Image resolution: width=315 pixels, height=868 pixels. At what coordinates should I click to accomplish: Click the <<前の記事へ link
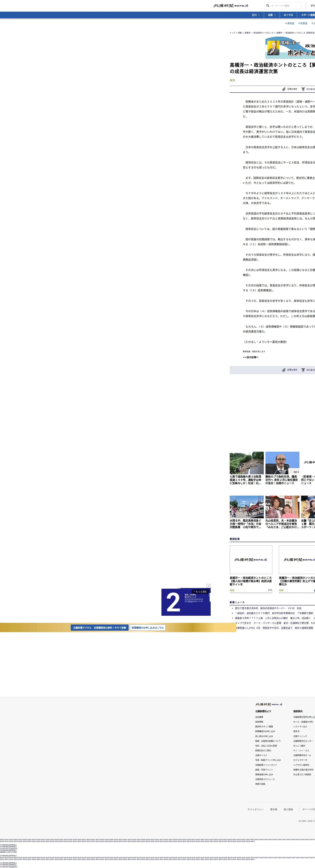(251, 357)
